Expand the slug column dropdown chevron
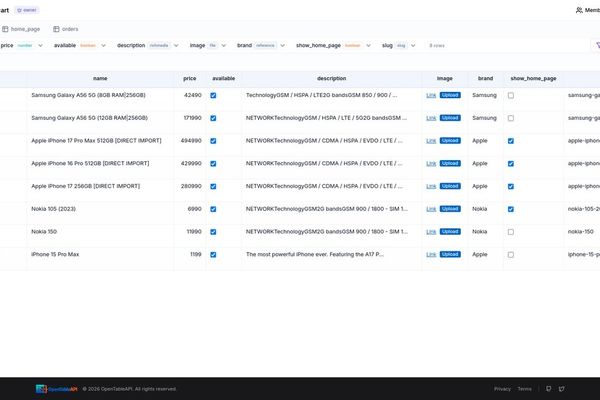The height and width of the screenshot is (400, 600). click(x=413, y=46)
